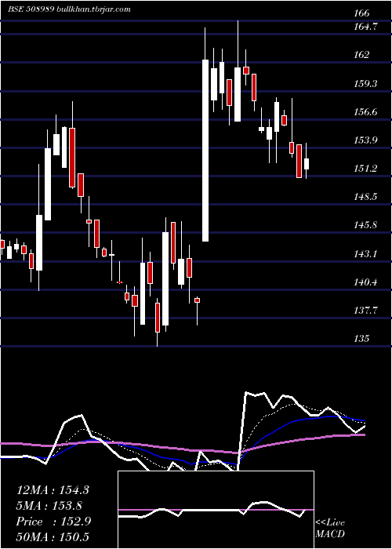
Task: Click the 148.5 price axis label
Action: tap(365, 197)
